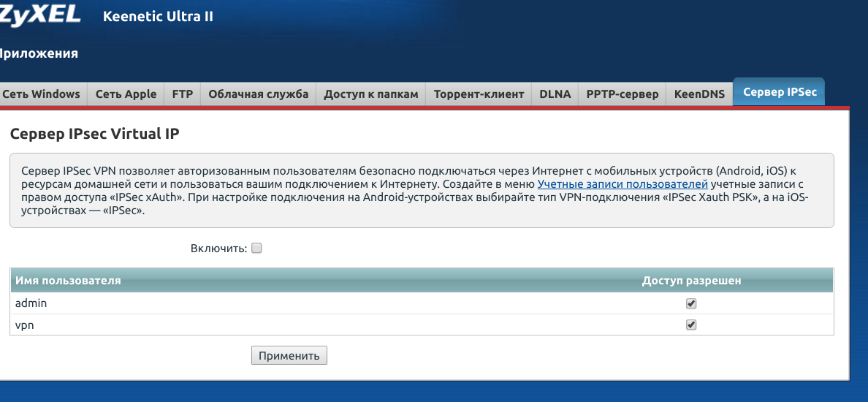Click the Доступ разрешен column header
This screenshot has height=402, width=868.
691,281
